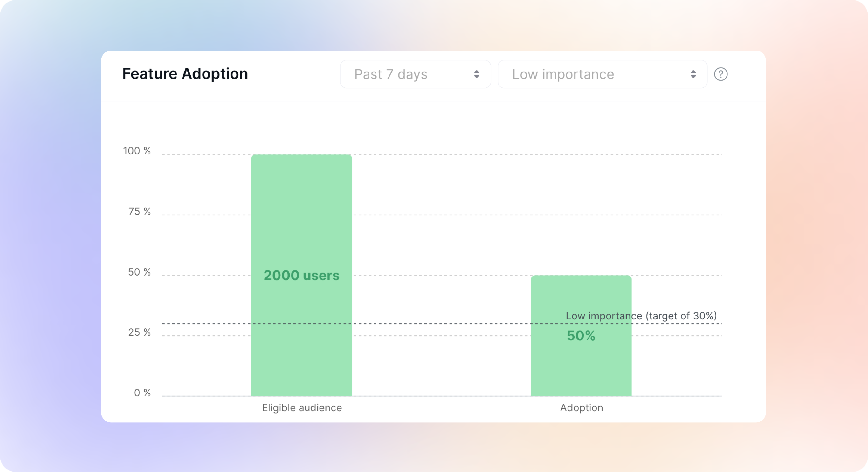The width and height of the screenshot is (868, 472).
Task: Click the Low importance selector arrows
Action: coord(693,74)
